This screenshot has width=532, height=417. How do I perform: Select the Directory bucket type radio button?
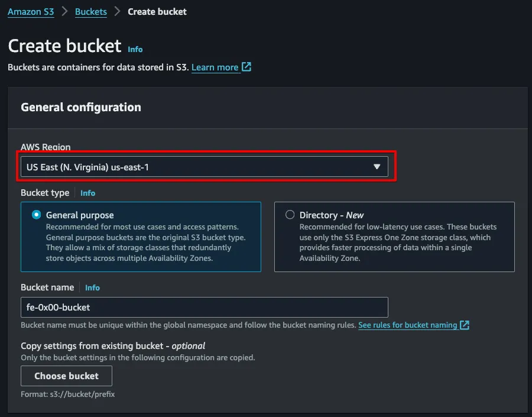[290, 215]
